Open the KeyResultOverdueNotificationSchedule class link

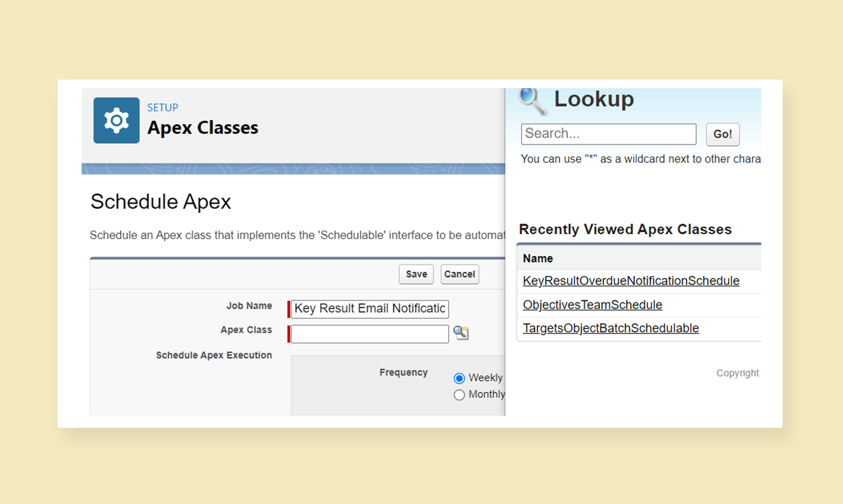(x=631, y=281)
